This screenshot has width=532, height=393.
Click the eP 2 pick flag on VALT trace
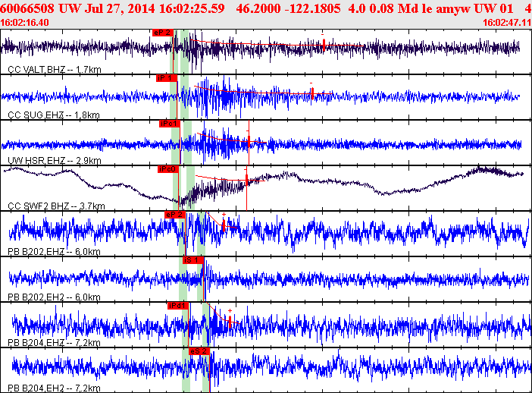click(163, 33)
